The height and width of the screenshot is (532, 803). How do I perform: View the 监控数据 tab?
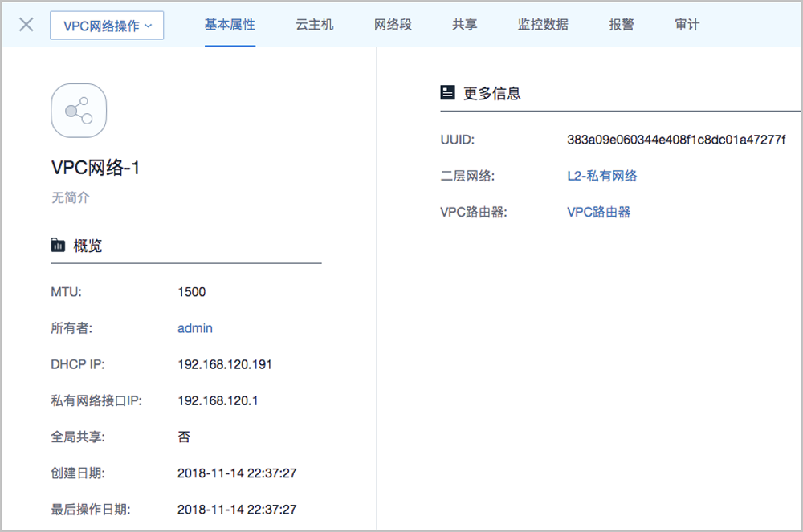[543, 25]
